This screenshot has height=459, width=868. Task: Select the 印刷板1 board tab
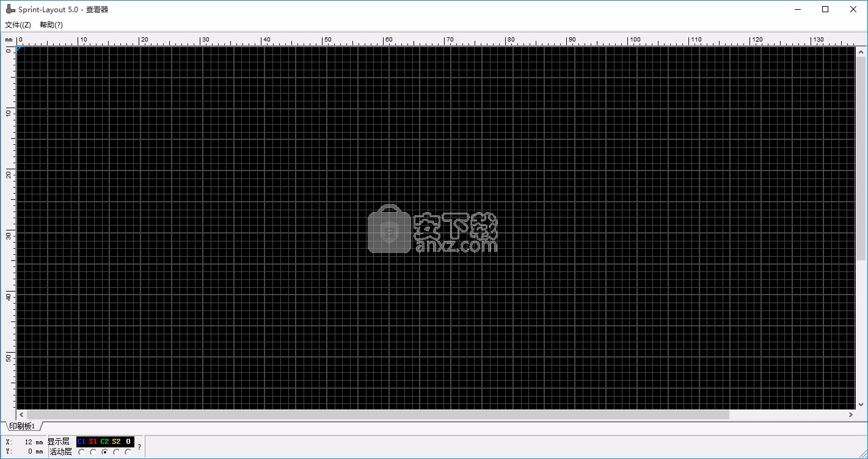click(22, 426)
